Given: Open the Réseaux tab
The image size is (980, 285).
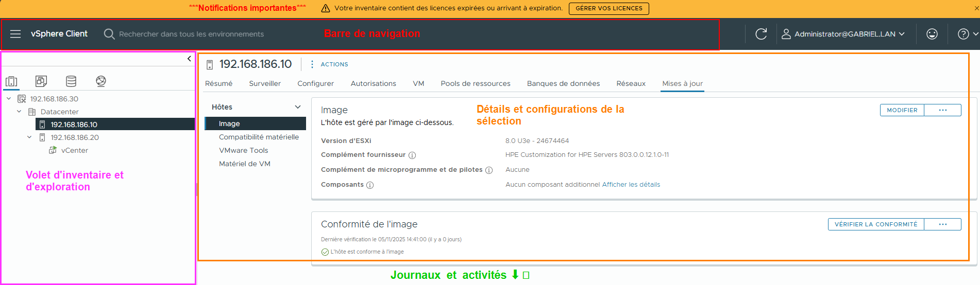Looking at the screenshot, I should pos(631,83).
